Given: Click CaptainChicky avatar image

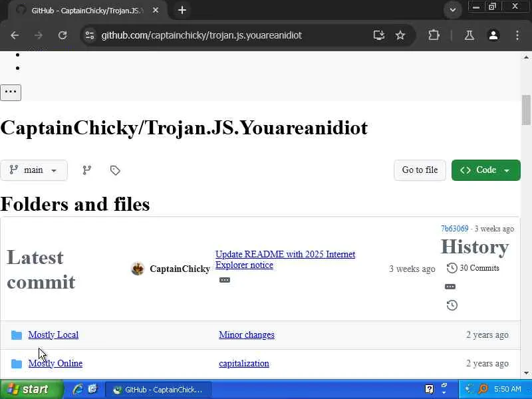Looking at the screenshot, I should tap(138, 269).
